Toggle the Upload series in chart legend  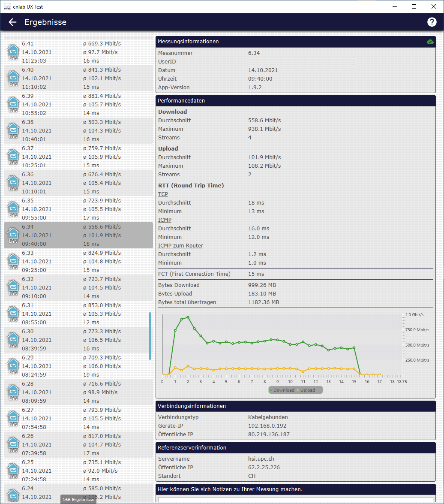click(x=306, y=390)
